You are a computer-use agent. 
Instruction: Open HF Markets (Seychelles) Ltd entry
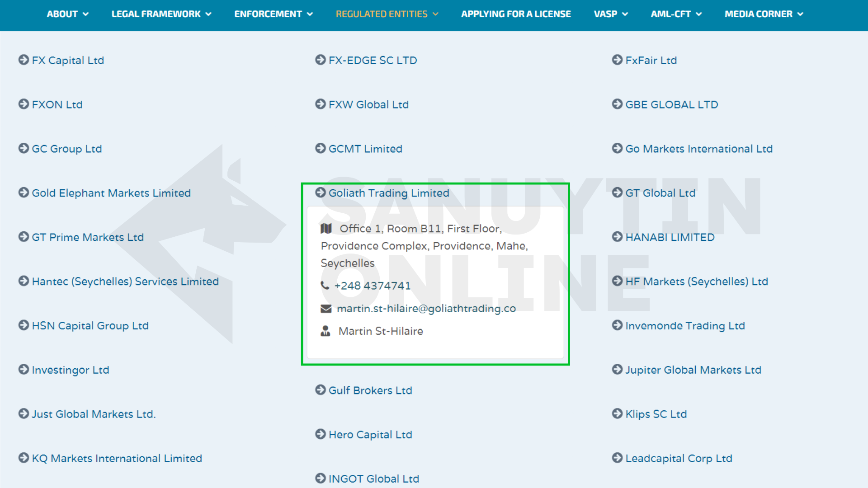pyautogui.click(x=697, y=282)
